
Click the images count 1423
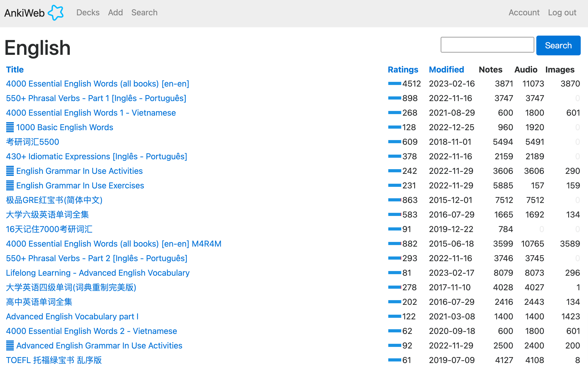(571, 317)
